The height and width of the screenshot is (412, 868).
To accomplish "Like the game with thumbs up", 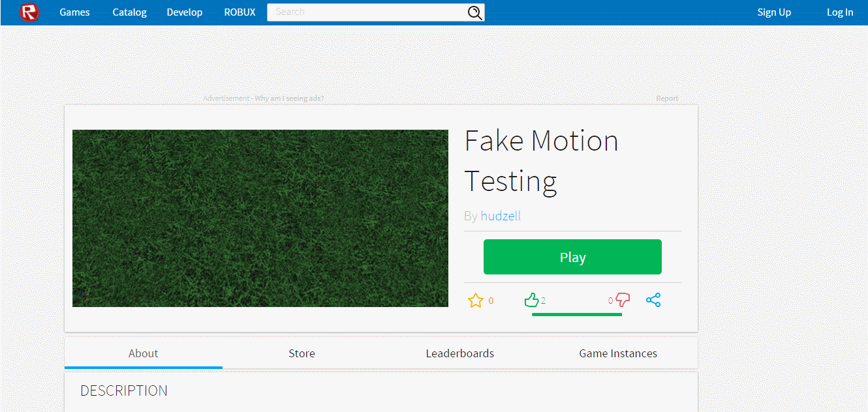I will pos(532,301).
